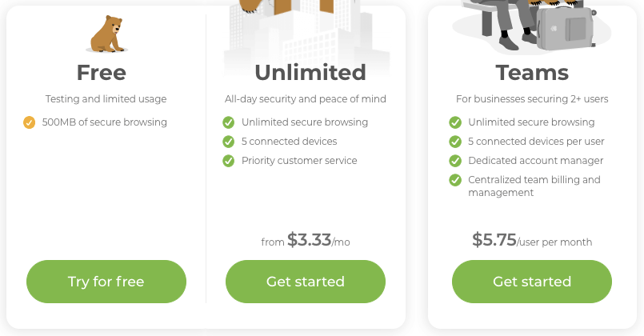This screenshot has width=644, height=336.
Task: Click the suitcase illustration above Teams
Action: [566, 26]
